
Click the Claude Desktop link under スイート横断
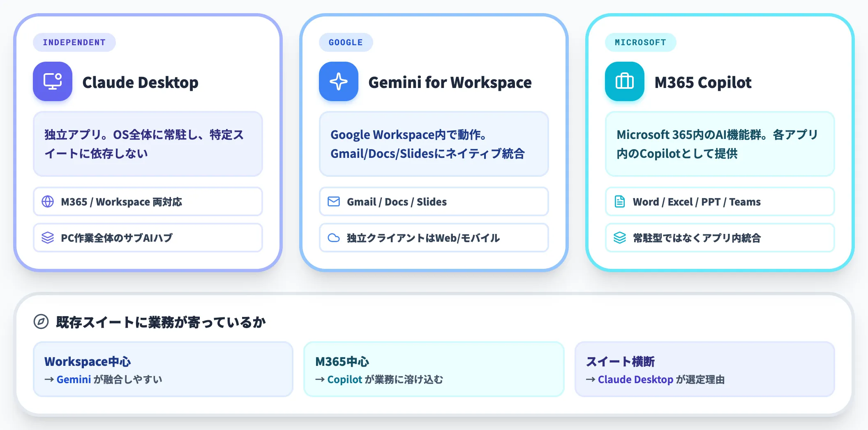tap(635, 379)
